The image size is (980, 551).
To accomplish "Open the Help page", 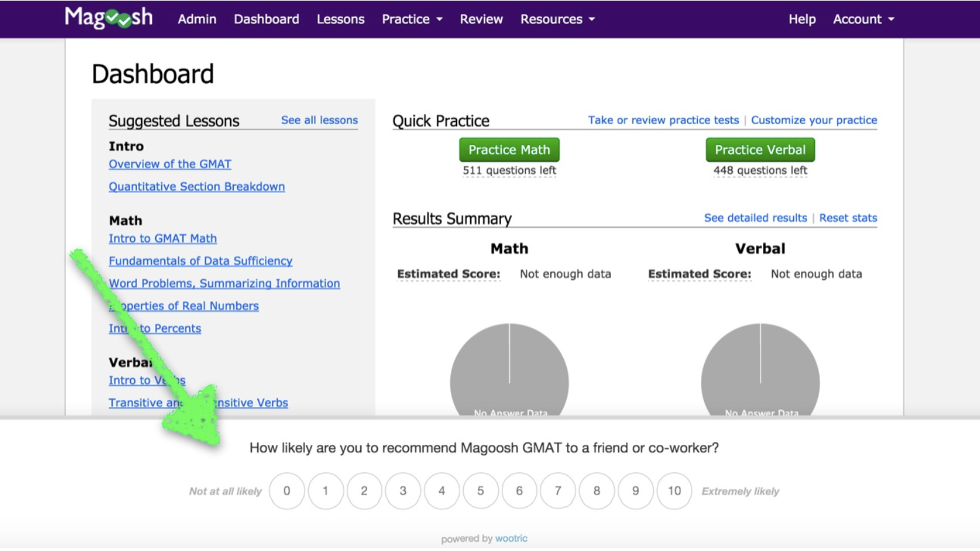I will click(x=802, y=19).
